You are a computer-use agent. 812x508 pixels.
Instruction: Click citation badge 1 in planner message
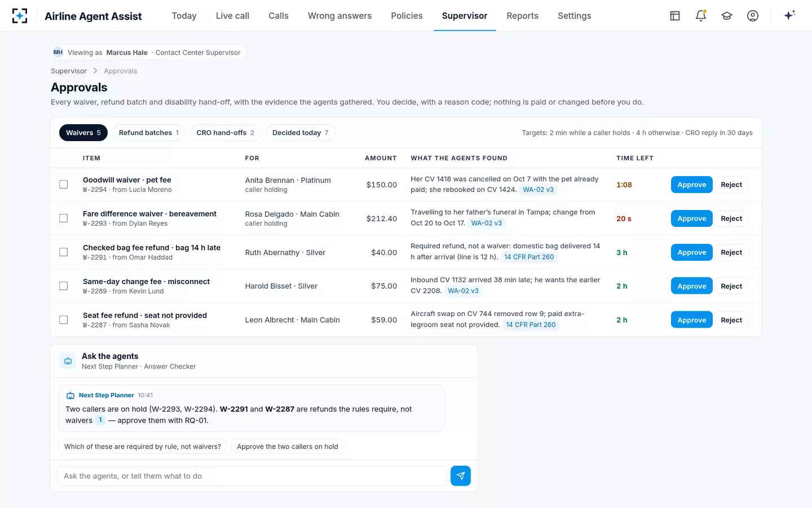point(100,420)
